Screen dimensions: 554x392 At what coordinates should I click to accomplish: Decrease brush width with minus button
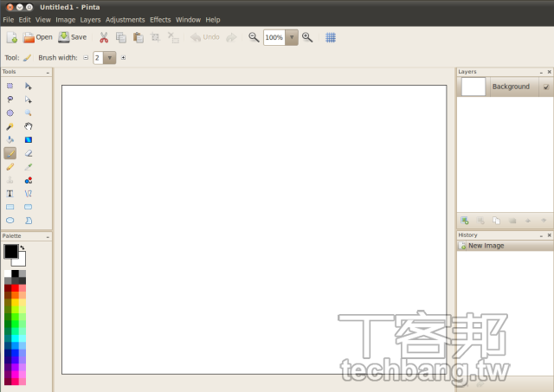pos(86,58)
